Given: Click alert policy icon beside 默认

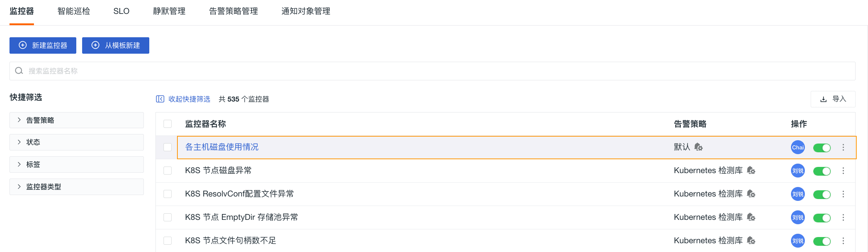Looking at the screenshot, I should [x=698, y=147].
